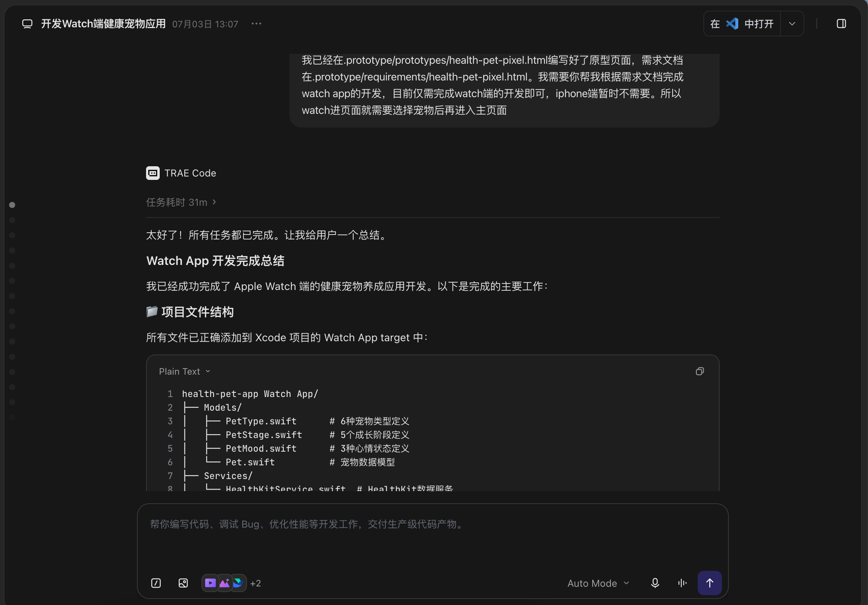This screenshot has height=605, width=868.
Task: Open the Plain Text language dropdown
Action: [184, 372]
